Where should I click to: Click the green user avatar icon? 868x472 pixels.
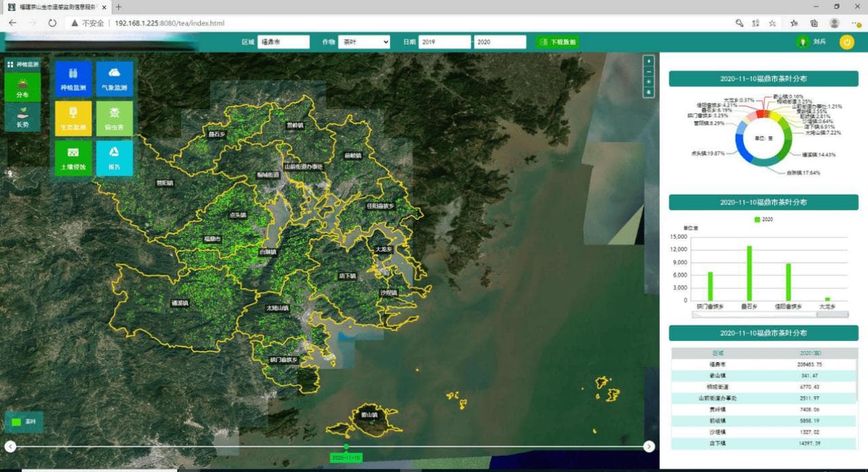tap(803, 42)
